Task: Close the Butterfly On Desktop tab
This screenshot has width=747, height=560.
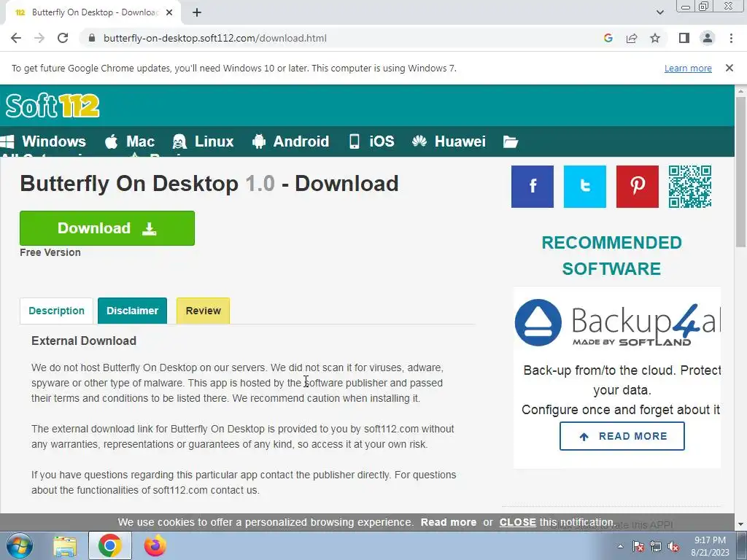Action: (x=169, y=12)
